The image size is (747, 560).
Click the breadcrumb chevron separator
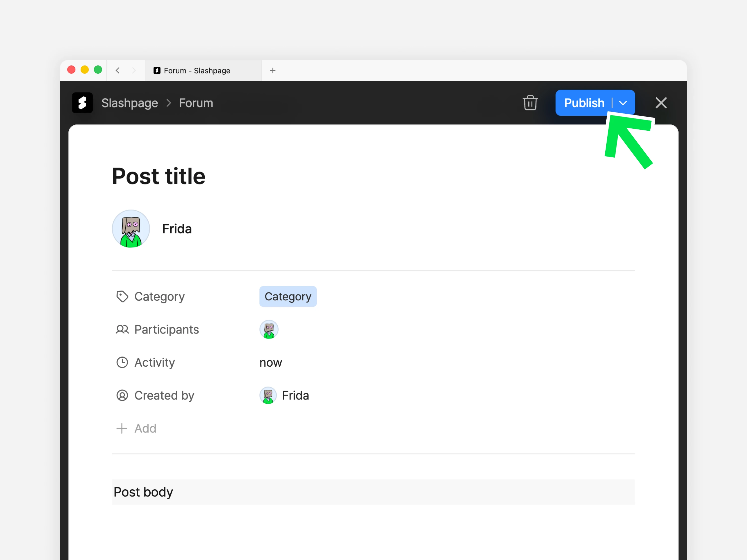tap(169, 103)
